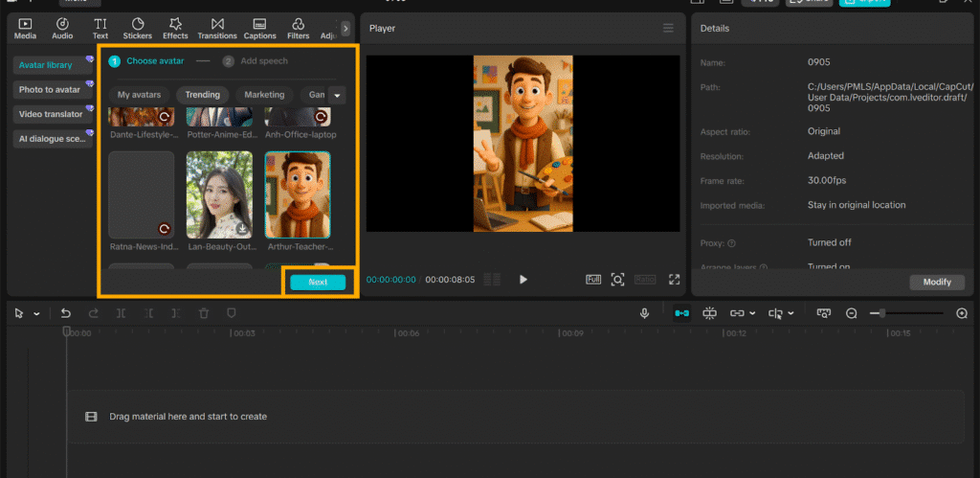This screenshot has height=478, width=980.
Task: Click the 00:06 timeline ruler mark
Action: click(408, 333)
